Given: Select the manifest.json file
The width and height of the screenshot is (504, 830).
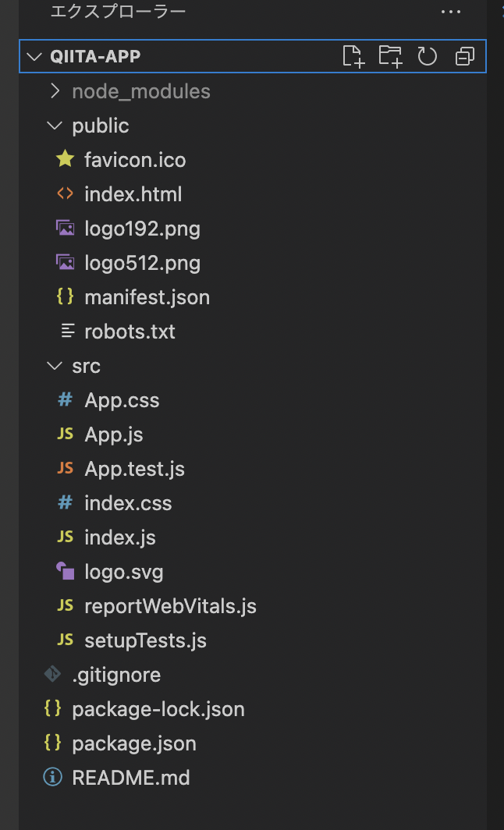Looking at the screenshot, I should point(147,297).
